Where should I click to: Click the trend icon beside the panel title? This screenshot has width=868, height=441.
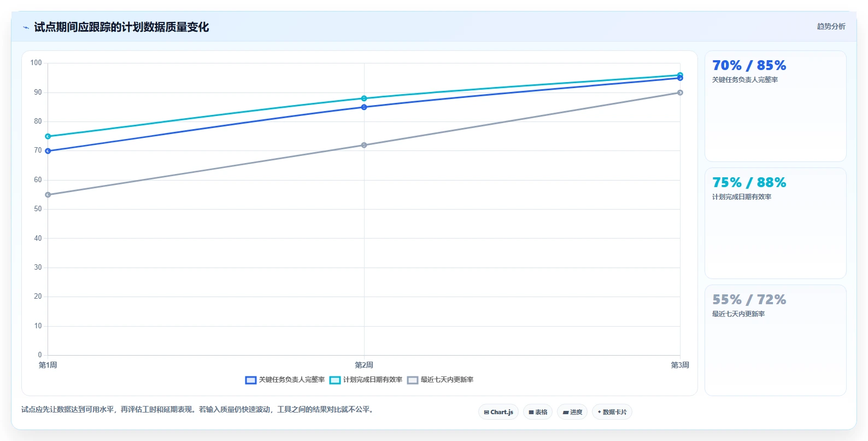pyautogui.click(x=26, y=27)
